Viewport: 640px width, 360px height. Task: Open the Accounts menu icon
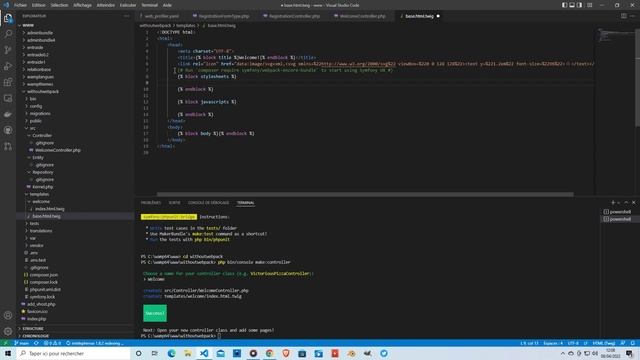pyautogui.click(x=8, y=315)
